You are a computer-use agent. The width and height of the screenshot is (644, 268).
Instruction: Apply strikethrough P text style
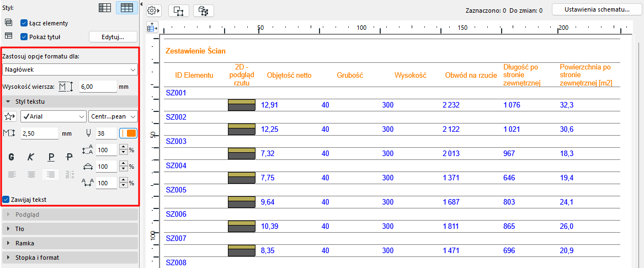click(x=70, y=157)
